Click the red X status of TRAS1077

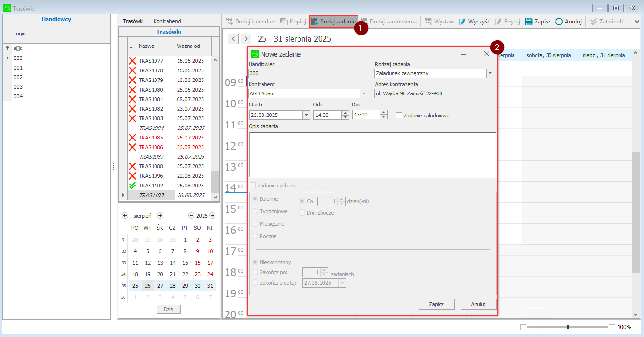tap(132, 61)
